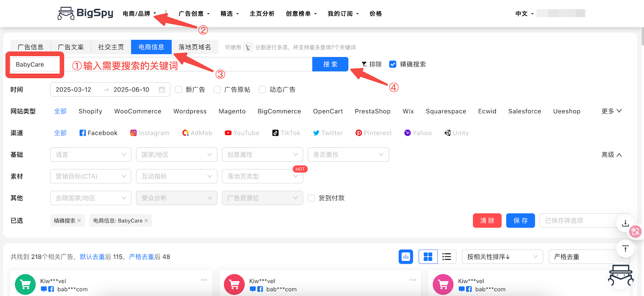
Task: Remove the 精确搜索 selected tag
Action: click(x=79, y=221)
